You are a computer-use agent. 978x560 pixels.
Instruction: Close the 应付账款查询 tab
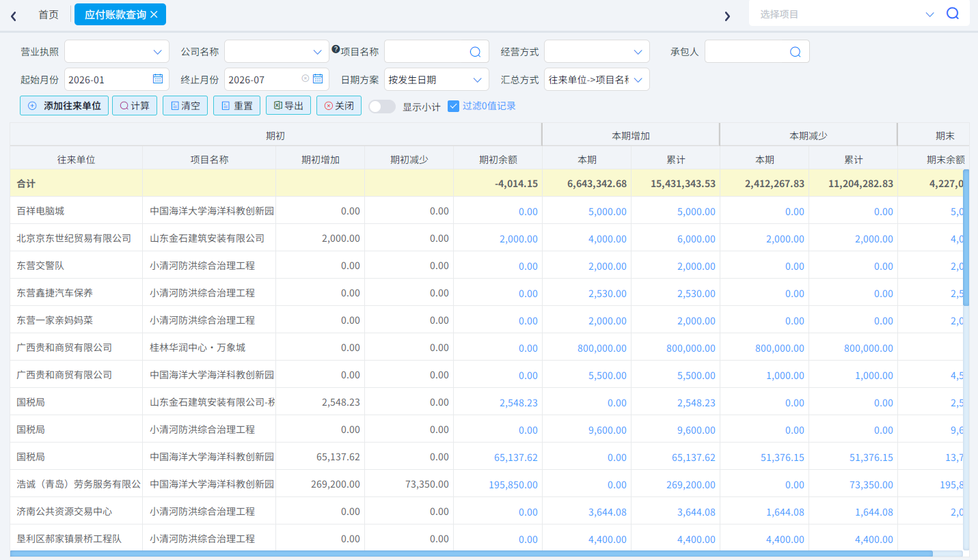pos(154,14)
